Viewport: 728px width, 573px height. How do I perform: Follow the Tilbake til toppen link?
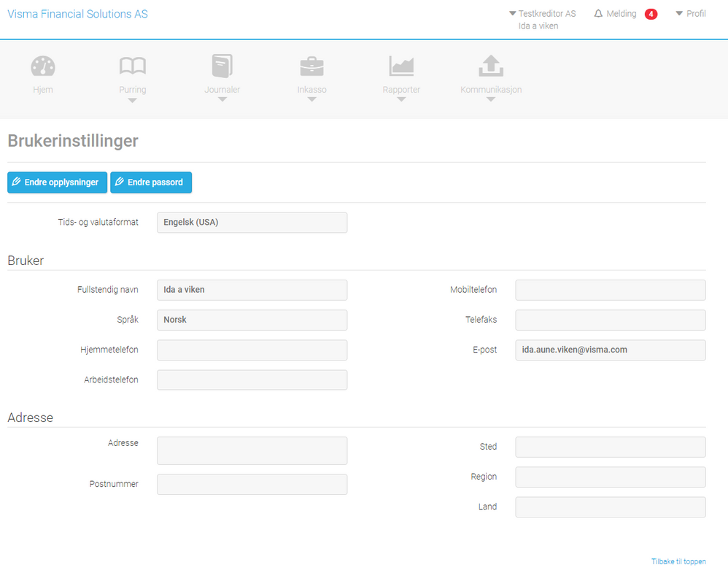[678, 561]
